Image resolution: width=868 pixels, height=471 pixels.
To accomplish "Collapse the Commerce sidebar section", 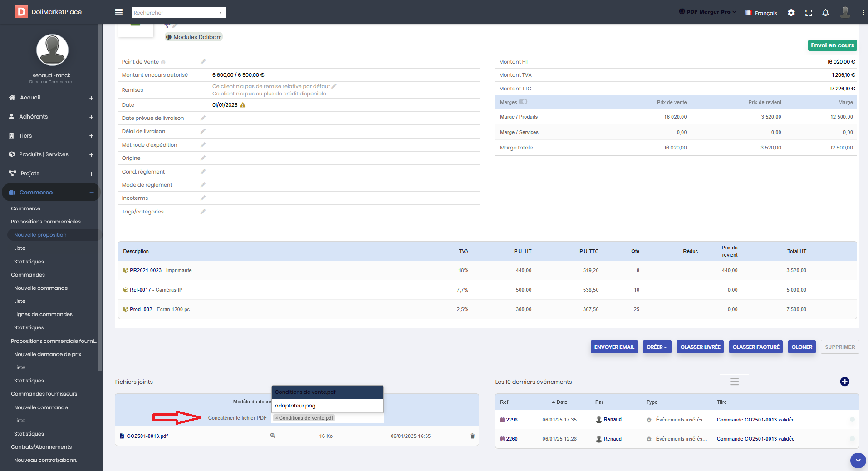I will pyautogui.click(x=91, y=193).
